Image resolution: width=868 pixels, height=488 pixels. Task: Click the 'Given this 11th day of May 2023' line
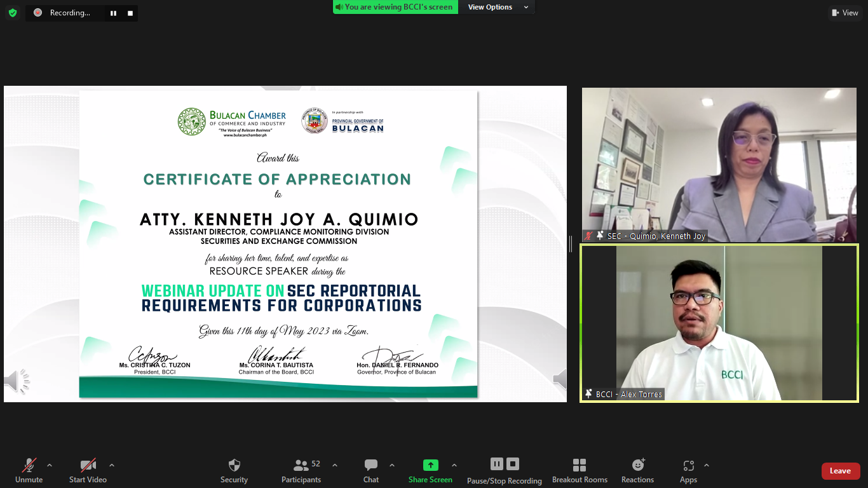point(283,332)
